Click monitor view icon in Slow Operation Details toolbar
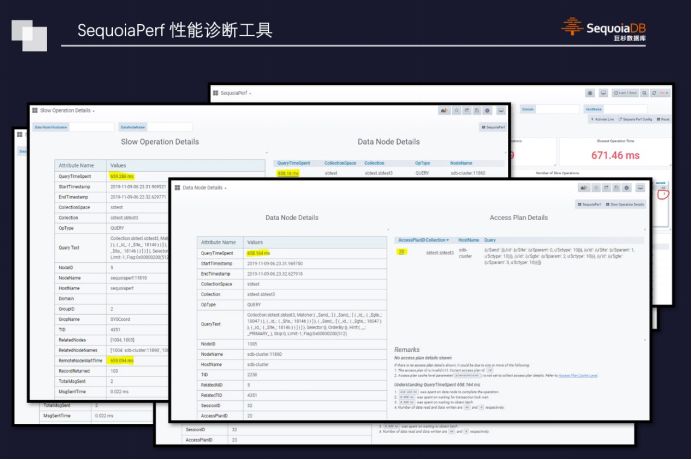The width and height of the screenshot is (692, 460). click(x=501, y=111)
